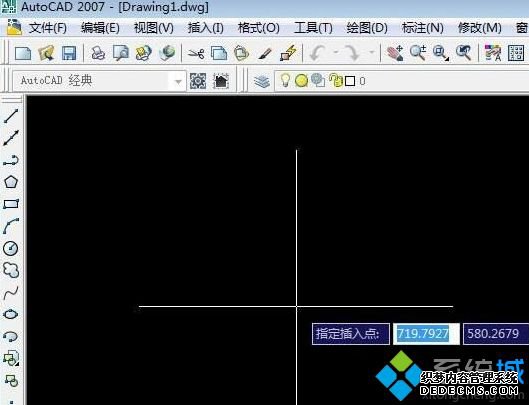529x405 pixels.
Task: Select the Spline tool
Action: pos(11,293)
